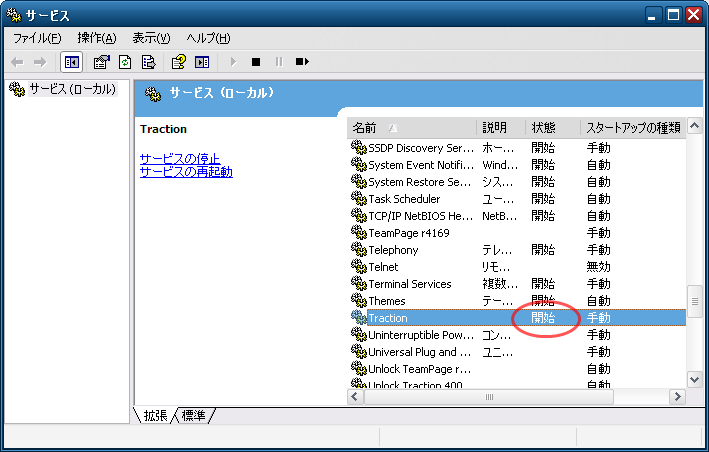Click the horizontal scrollbar right arrow
Viewport: 709px width, 452px height.
[677, 397]
